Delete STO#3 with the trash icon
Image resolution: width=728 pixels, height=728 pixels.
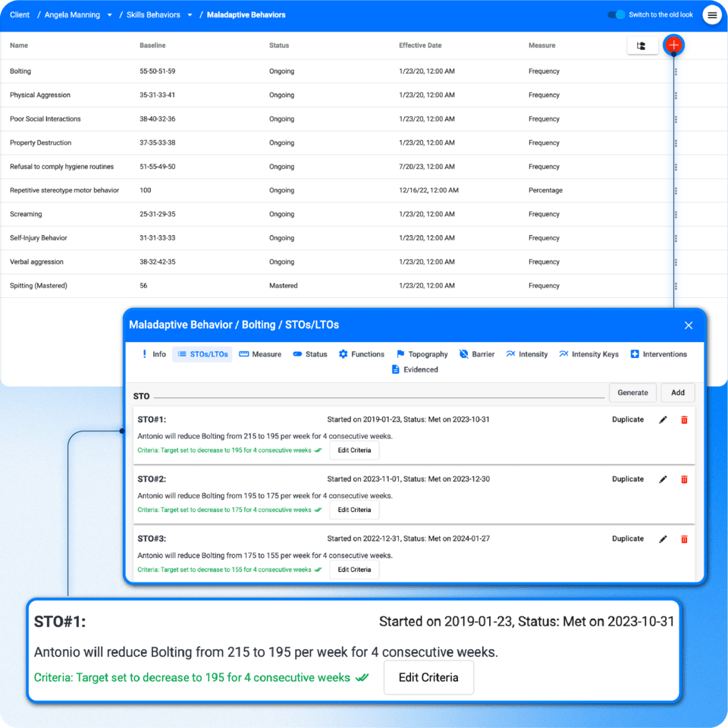(685, 538)
